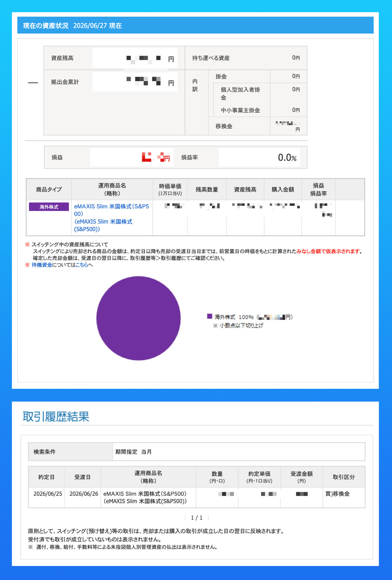Click the 取引履歴結果 heading
Screen dimensions: 392x580
tap(56, 417)
